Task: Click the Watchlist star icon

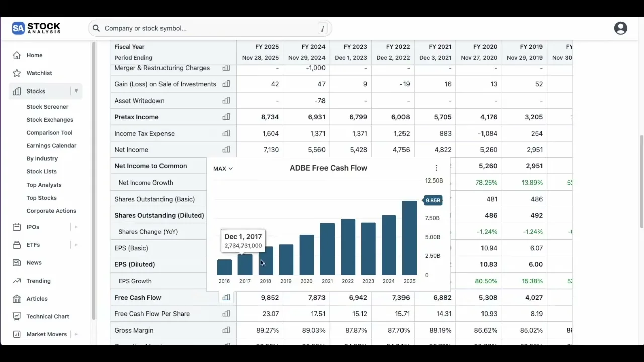Action: point(17,73)
